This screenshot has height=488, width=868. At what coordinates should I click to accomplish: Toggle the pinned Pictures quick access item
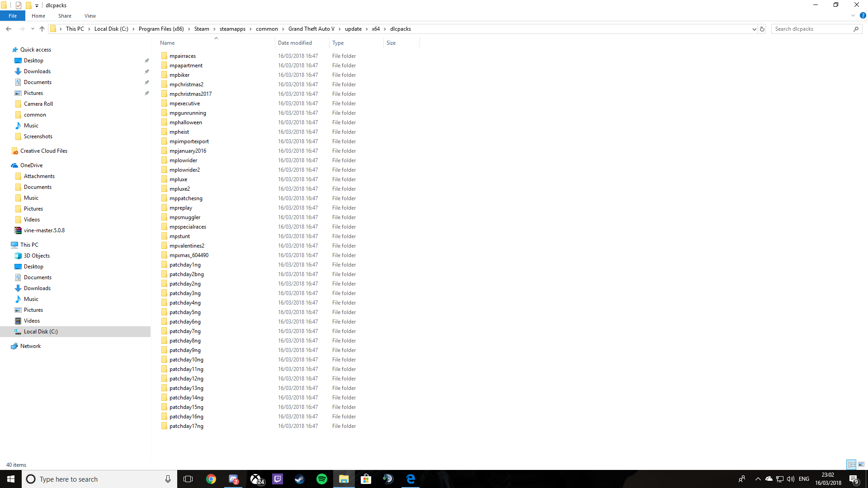(147, 93)
